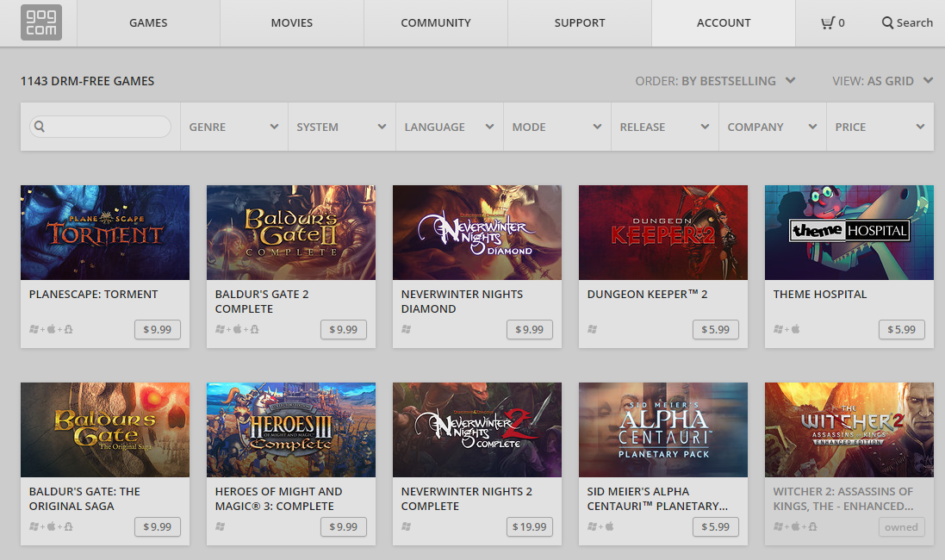The image size is (945, 560).
Task: Open the Heroes of Might and Magic 3 title link
Action: click(278, 499)
